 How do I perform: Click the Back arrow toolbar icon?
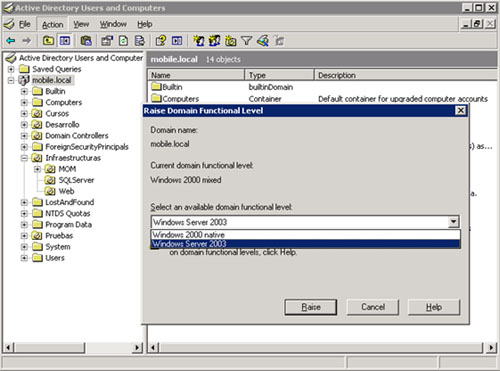click(11, 41)
